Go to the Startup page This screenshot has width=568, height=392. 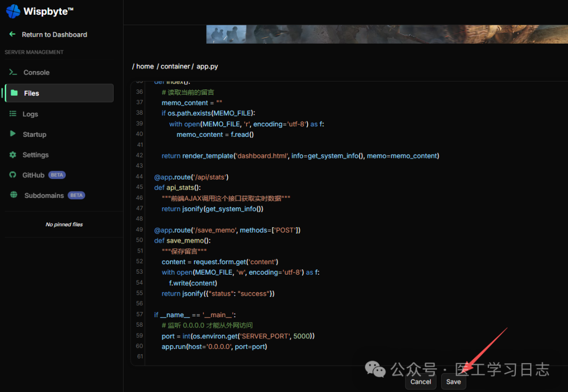tap(34, 135)
